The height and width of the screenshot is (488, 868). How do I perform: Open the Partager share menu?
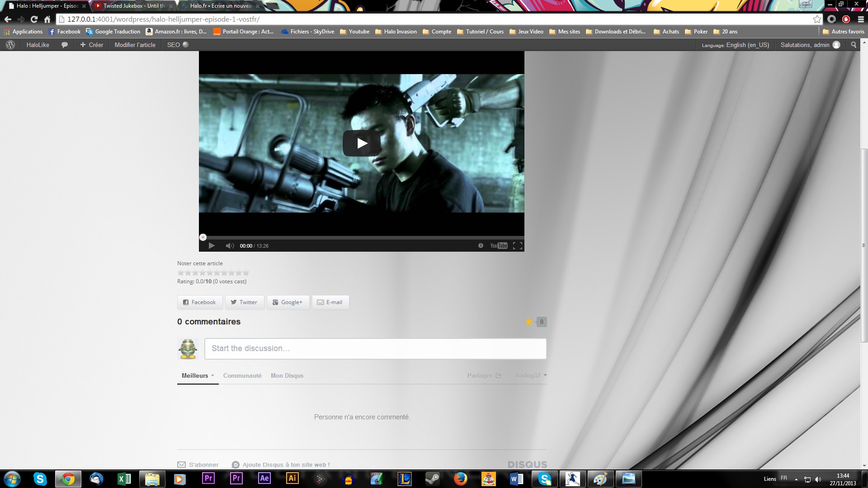coord(484,375)
